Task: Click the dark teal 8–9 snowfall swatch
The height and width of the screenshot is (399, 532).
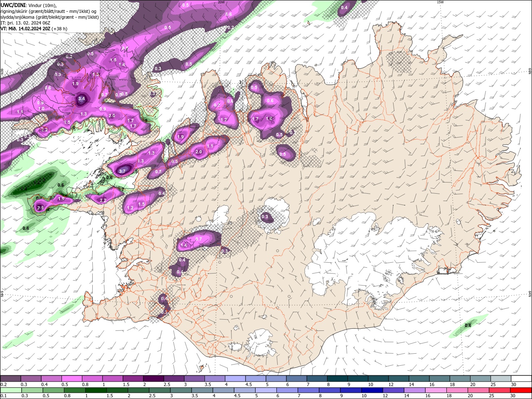Action: [x=337, y=379]
